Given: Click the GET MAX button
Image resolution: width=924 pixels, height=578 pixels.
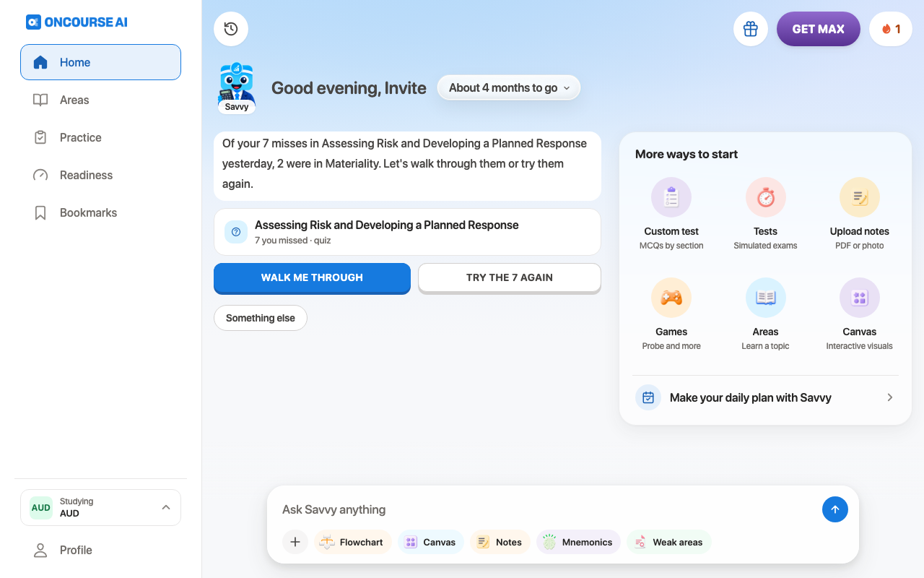Looking at the screenshot, I should pyautogui.click(x=819, y=29).
